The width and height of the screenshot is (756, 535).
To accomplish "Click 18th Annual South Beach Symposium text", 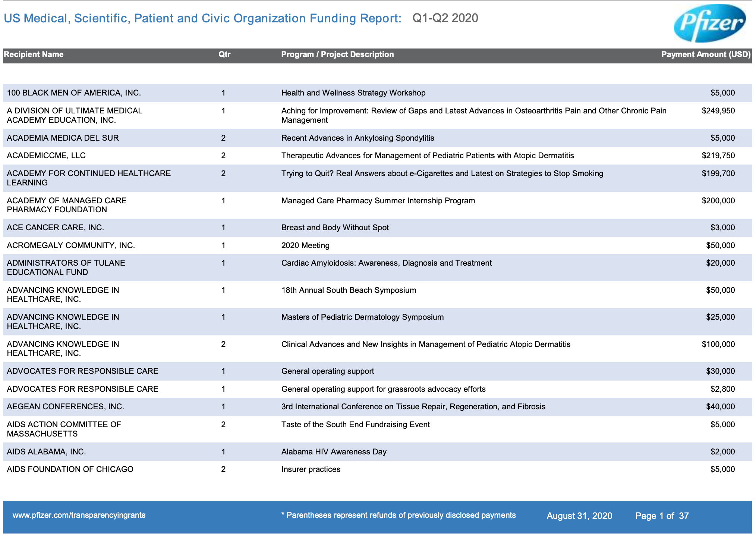I will pos(349,290).
